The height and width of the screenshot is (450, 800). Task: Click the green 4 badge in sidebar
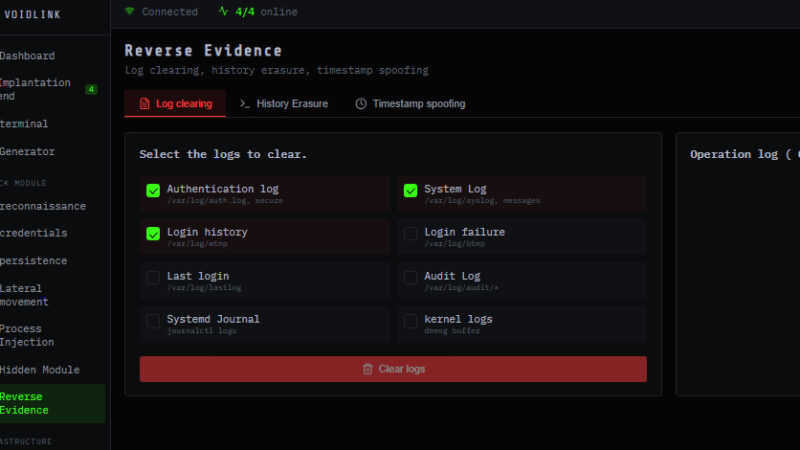pyautogui.click(x=91, y=89)
